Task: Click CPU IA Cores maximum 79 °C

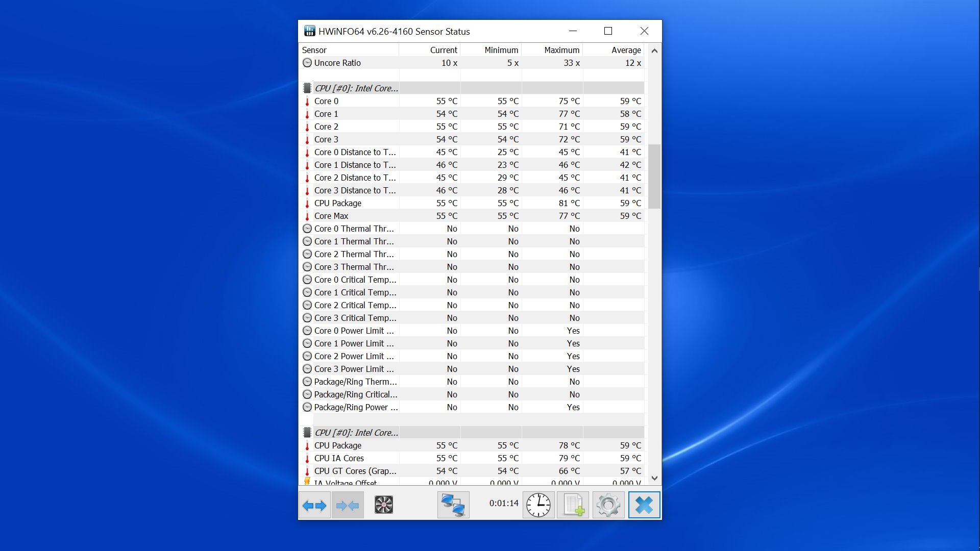Action: (x=569, y=458)
